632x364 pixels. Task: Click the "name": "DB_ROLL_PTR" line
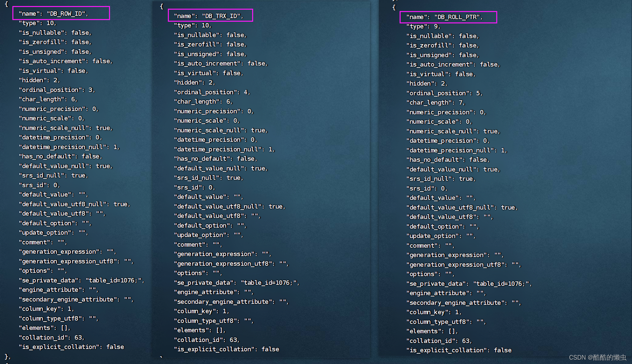click(x=444, y=17)
